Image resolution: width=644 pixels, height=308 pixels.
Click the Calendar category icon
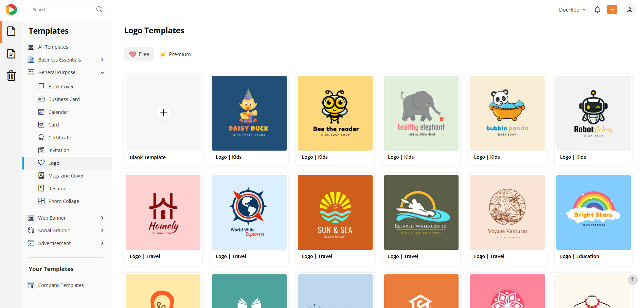point(41,112)
